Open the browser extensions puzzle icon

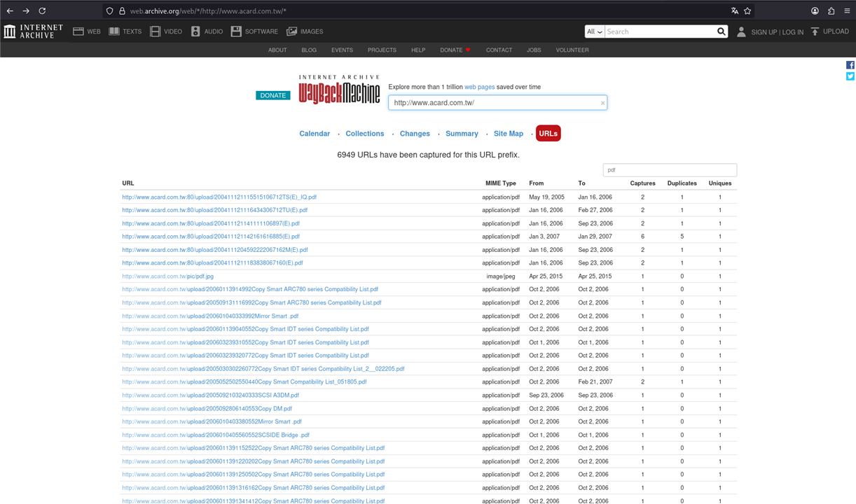pyautogui.click(x=831, y=11)
